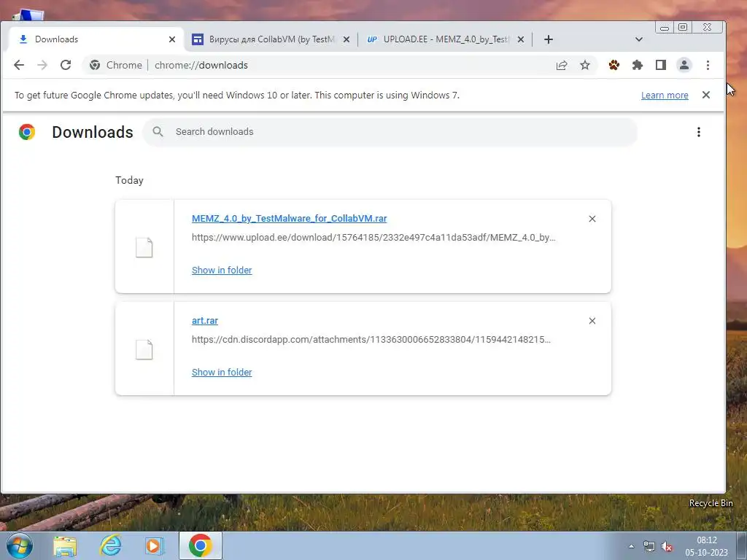Screen dimensions: 747x560
Task: Launch Internet Explorer from taskbar
Action: [x=110, y=546]
